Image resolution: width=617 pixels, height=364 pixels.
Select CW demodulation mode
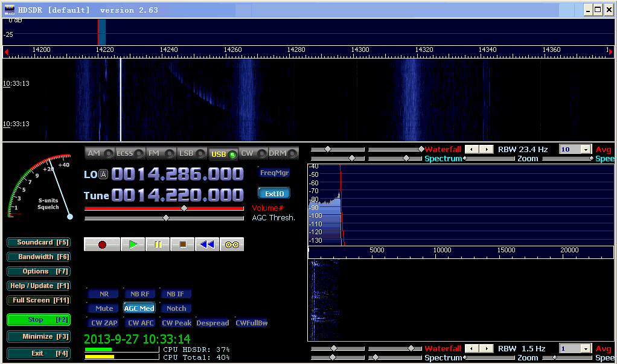point(254,153)
